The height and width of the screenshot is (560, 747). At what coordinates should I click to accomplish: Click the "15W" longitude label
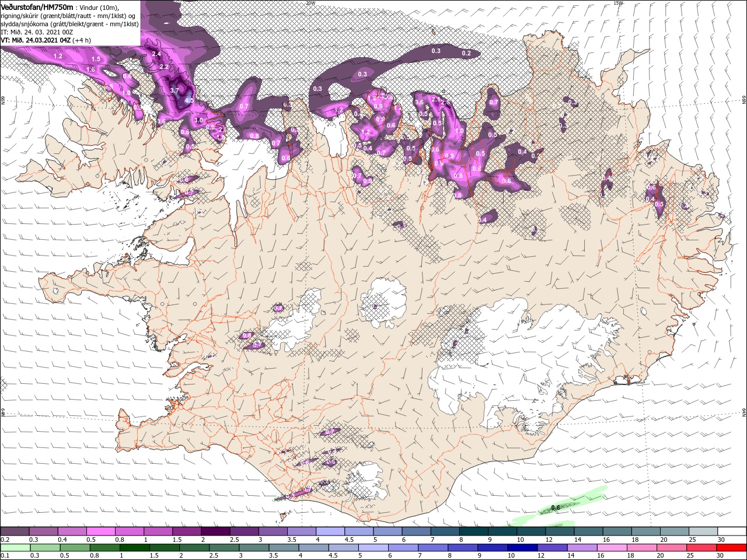(x=619, y=3)
